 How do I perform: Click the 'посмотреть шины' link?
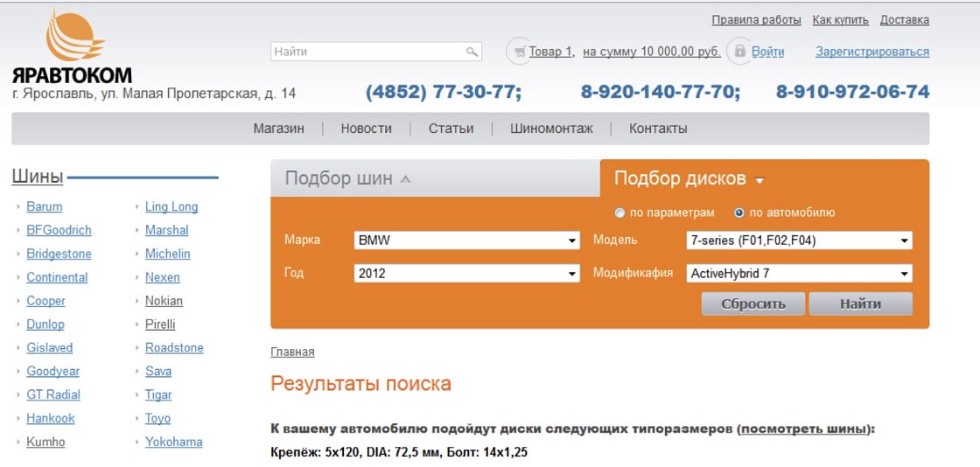click(x=804, y=429)
